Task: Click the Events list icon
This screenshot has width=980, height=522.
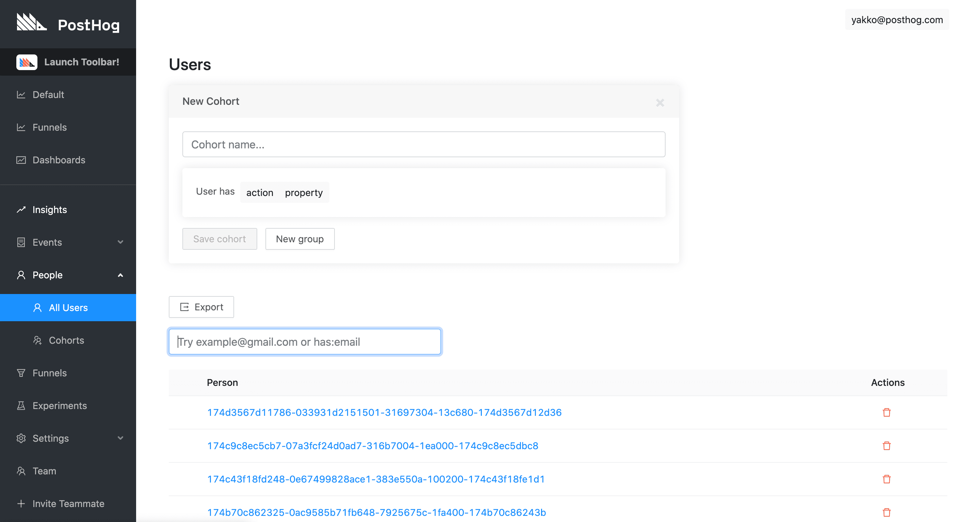Action: point(21,242)
